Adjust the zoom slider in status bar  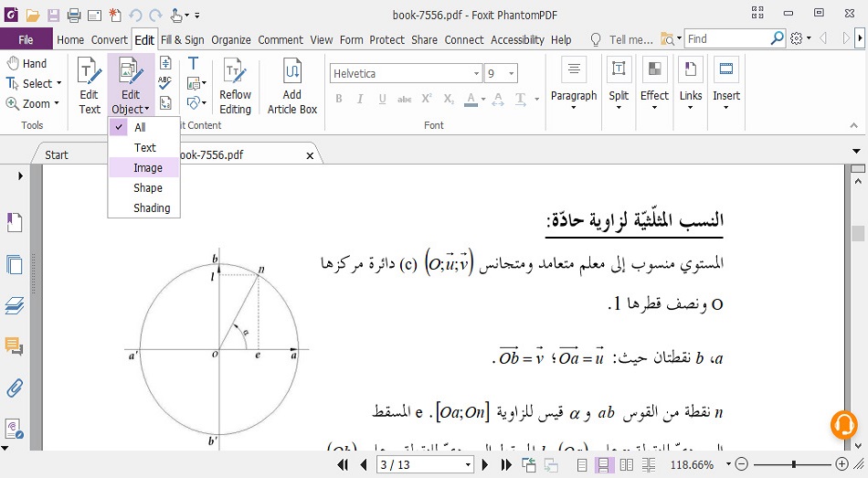(793, 465)
